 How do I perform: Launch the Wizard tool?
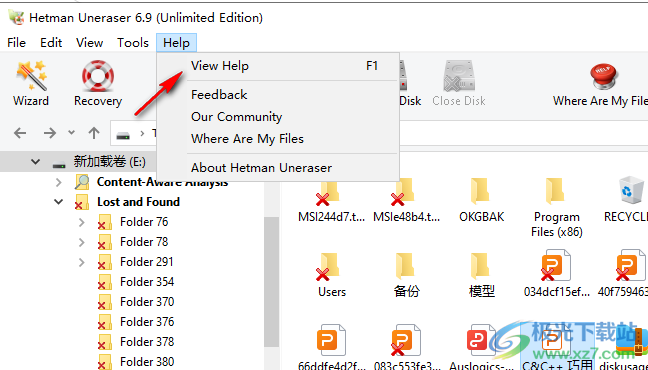[x=31, y=83]
